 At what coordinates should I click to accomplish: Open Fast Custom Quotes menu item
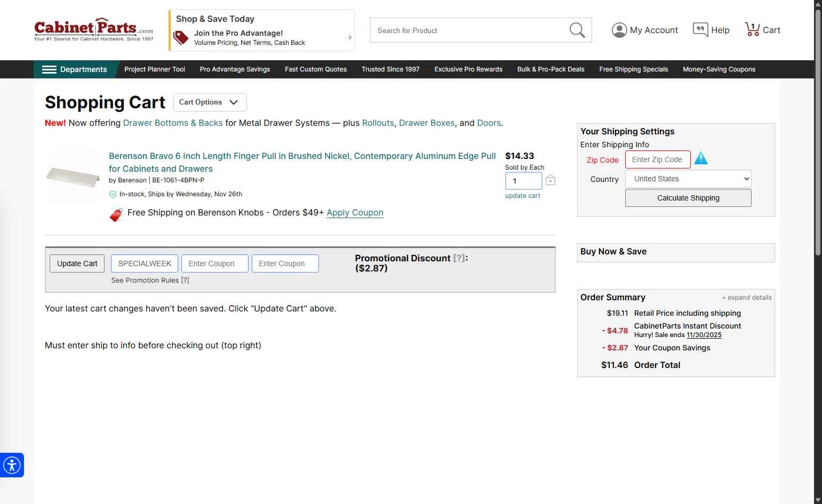click(316, 69)
